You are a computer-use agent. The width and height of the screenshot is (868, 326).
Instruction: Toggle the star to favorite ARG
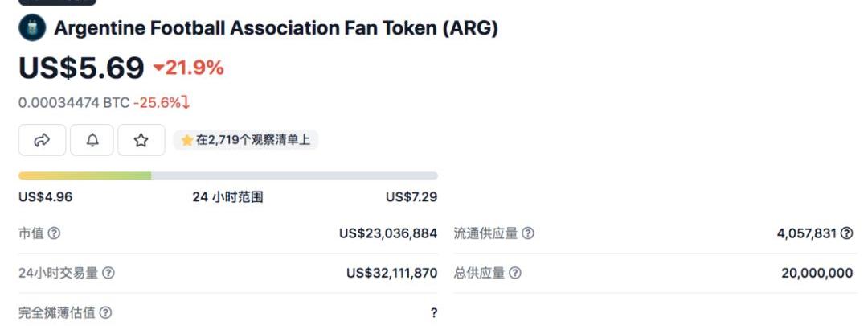141,140
